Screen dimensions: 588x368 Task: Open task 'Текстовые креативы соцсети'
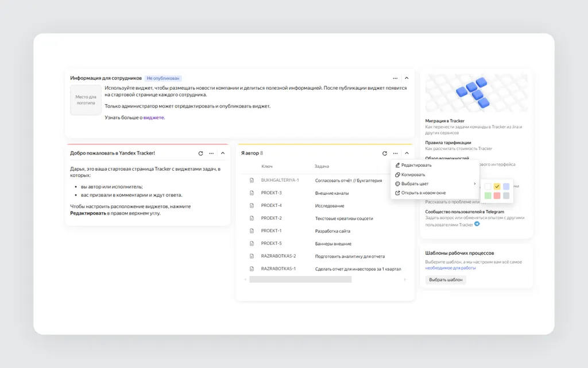coord(344,218)
